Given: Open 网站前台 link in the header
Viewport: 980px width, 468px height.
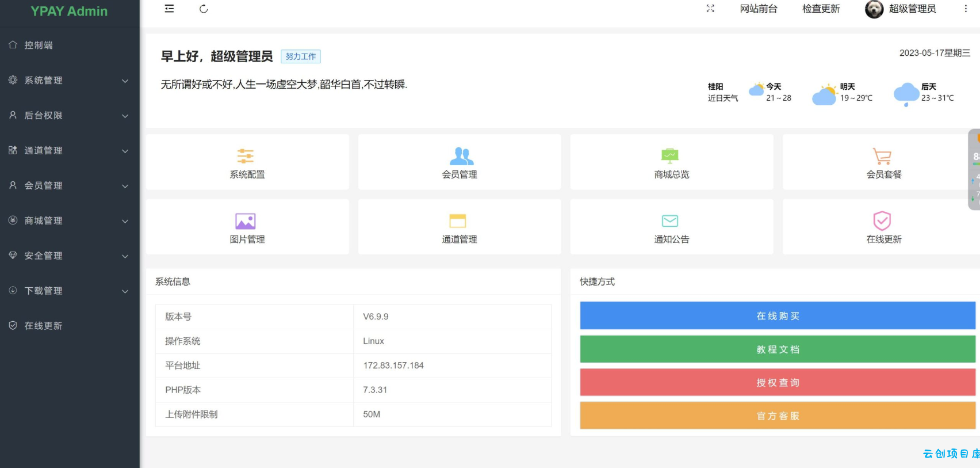Looking at the screenshot, I should (x=759, y=9).
